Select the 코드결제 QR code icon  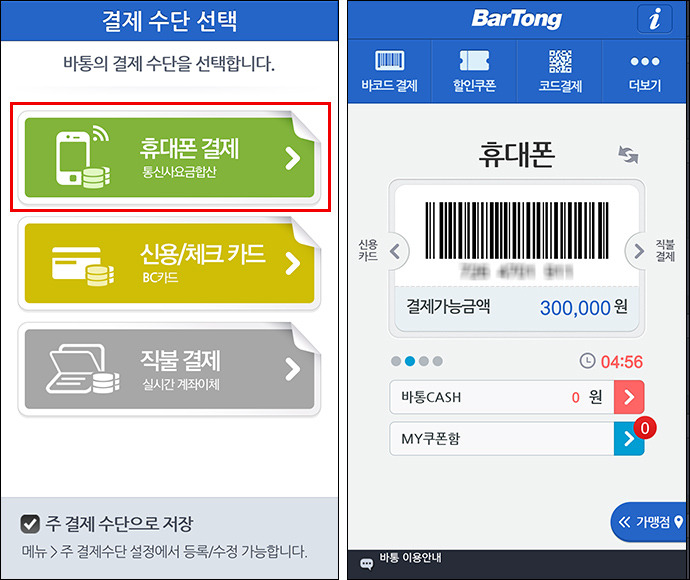[560, 61]
